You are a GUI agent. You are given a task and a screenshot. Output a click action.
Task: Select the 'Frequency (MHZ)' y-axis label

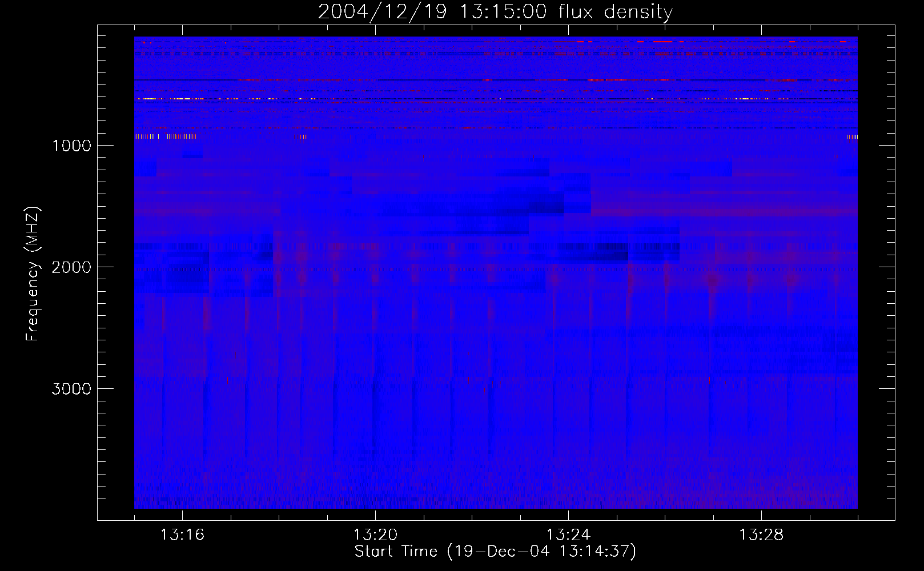33,274
